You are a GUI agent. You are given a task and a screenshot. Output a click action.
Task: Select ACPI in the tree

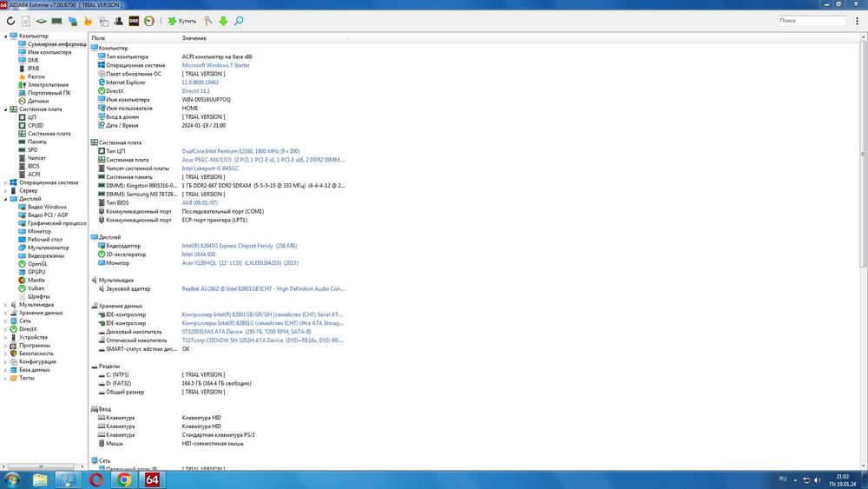(34, 175)
